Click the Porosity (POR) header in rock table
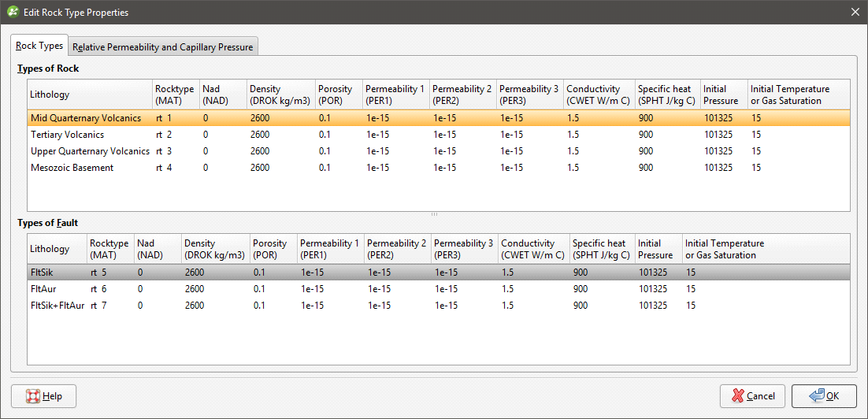This screenshot has width=868, height=419. 337,95
